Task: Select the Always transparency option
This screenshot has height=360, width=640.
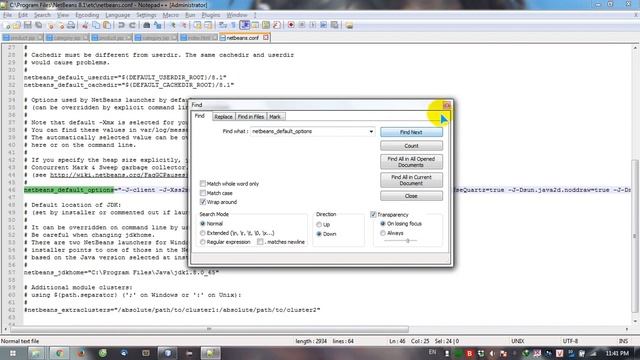Action: click(383, 233)
